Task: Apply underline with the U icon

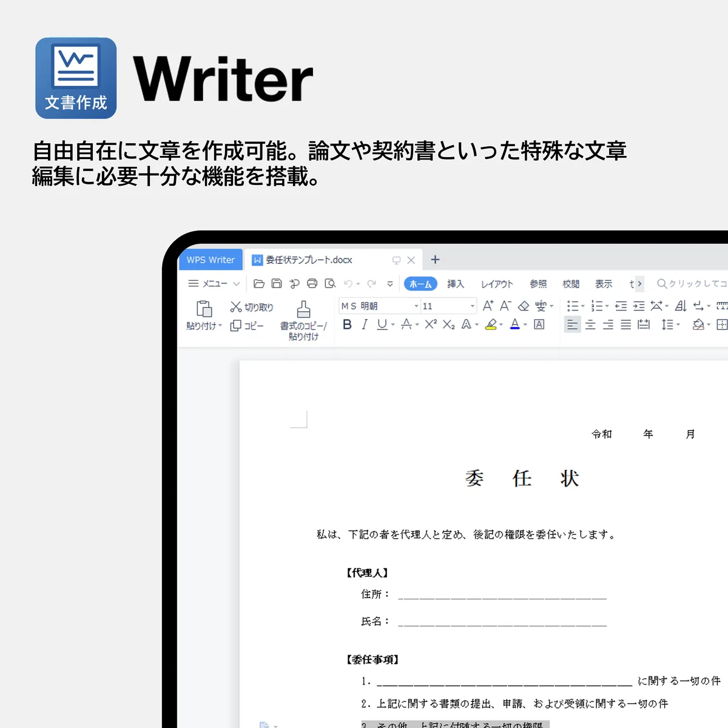Action: point(382,325)
